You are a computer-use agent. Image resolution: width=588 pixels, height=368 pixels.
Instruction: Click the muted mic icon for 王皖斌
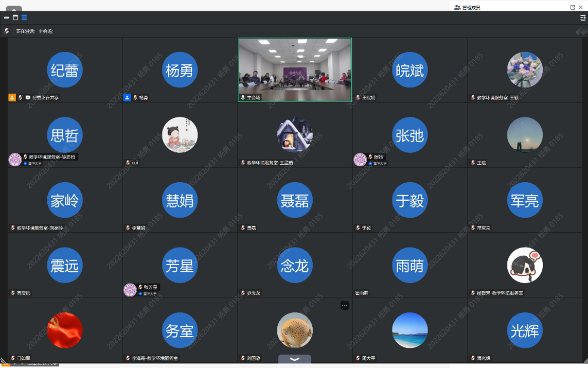pos(358,97)
